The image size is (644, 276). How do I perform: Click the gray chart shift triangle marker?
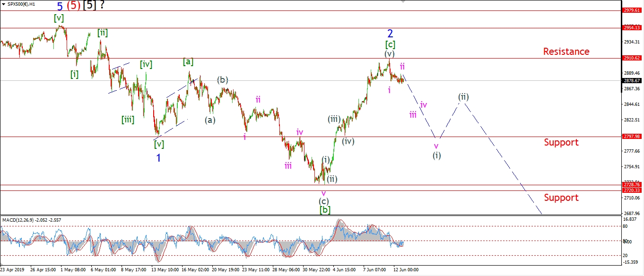point(403,2)
